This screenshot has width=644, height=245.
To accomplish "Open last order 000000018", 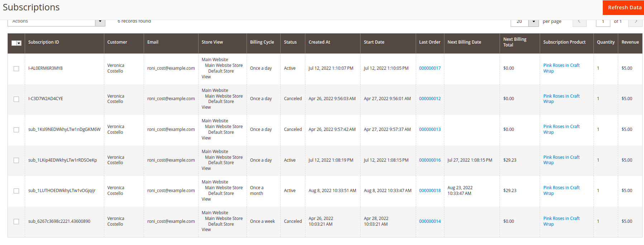I will (430, 191).
